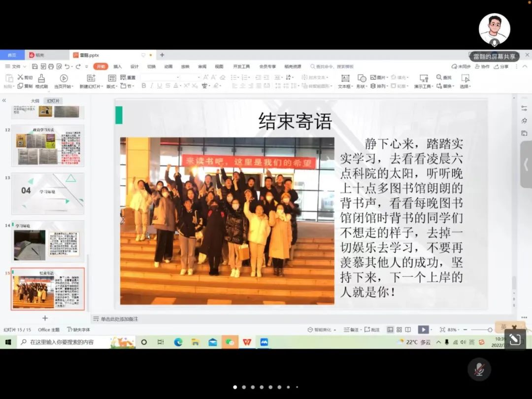This screenshot has width=532, height=399.
Task: Toggle Underline formatting
Action: 160,86
